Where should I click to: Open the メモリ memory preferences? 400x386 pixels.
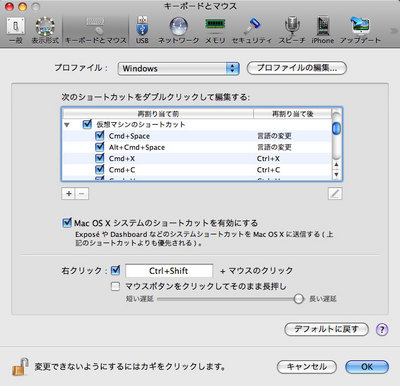click(215, 31)
